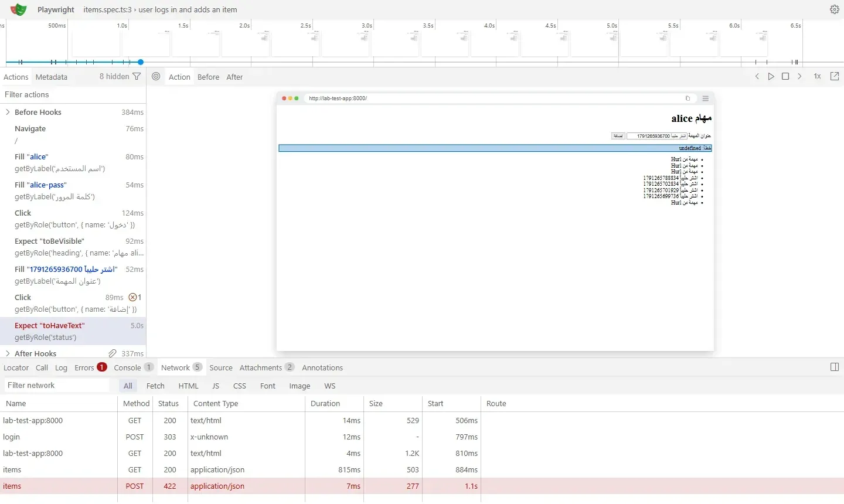Image resolution: width=844 pixels, height=504 pixels.
Task: Play the trace playback
Action: pyautogui.click(x=771, y=76)
